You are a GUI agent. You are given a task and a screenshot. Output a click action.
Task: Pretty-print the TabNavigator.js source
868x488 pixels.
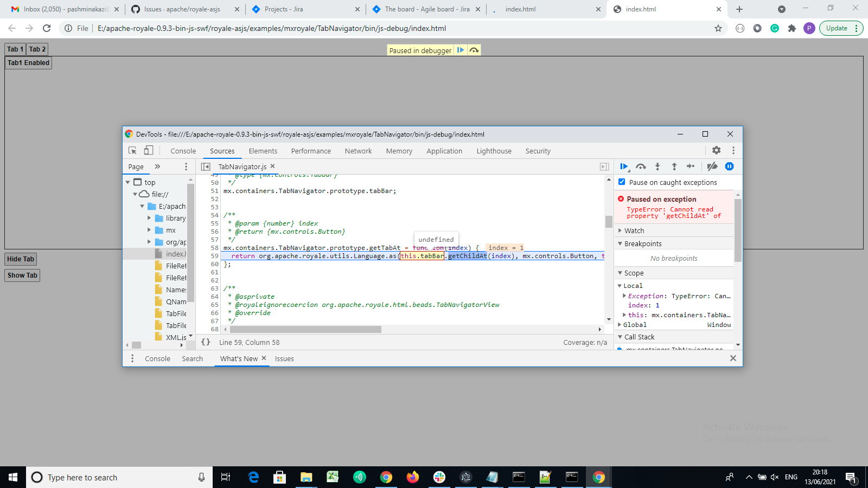206,342
